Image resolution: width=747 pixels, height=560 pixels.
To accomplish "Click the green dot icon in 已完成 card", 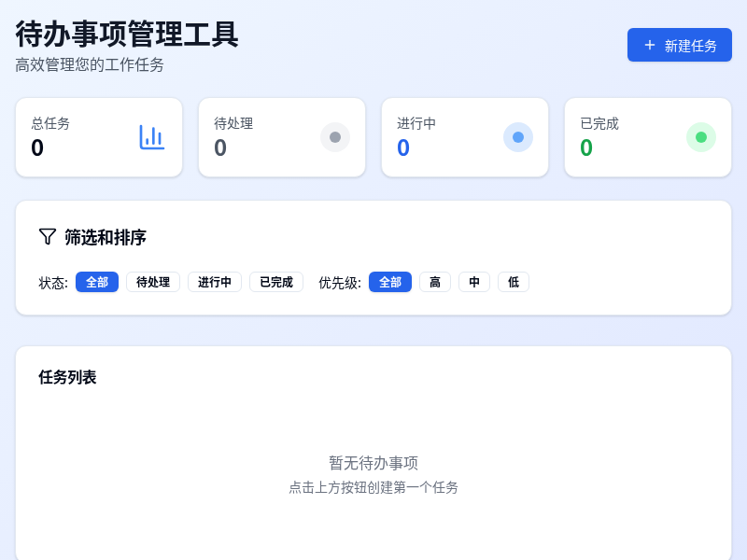I will pos(701,137).
